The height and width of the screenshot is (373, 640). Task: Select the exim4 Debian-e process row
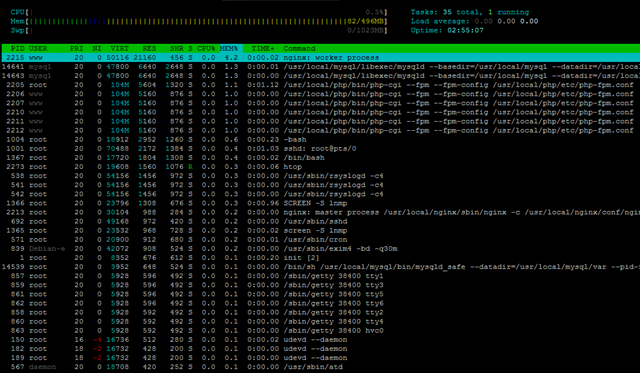(x=320, y=249)
